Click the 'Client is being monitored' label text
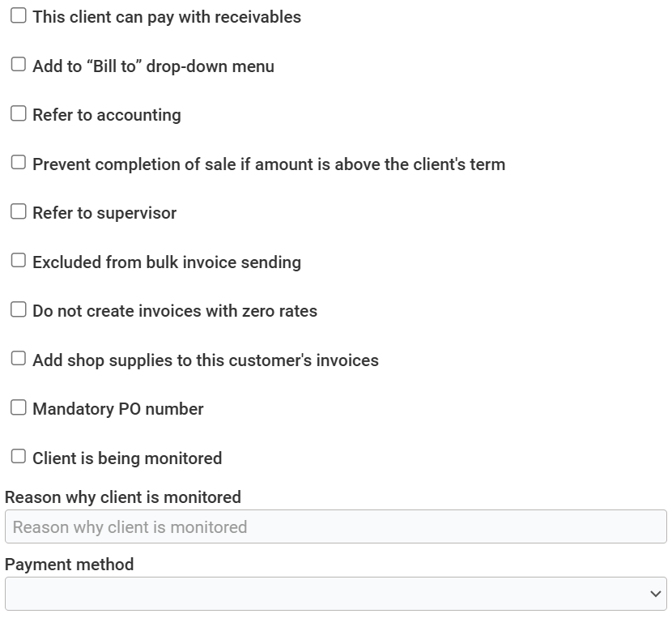 [127, 458]
